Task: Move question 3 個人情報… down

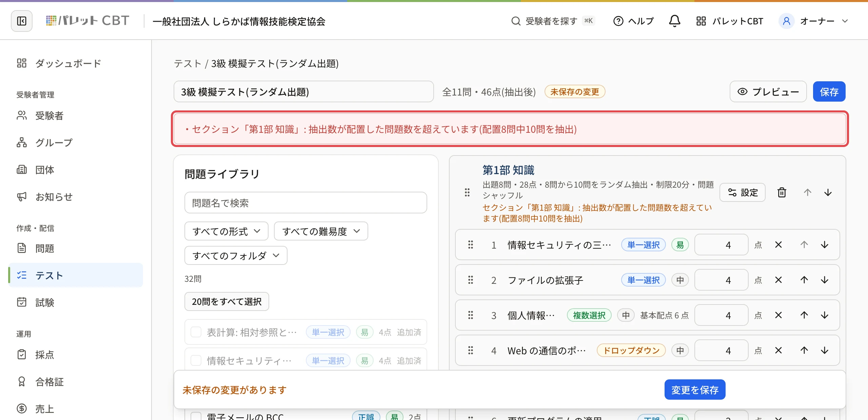Action: coord(825,315)
